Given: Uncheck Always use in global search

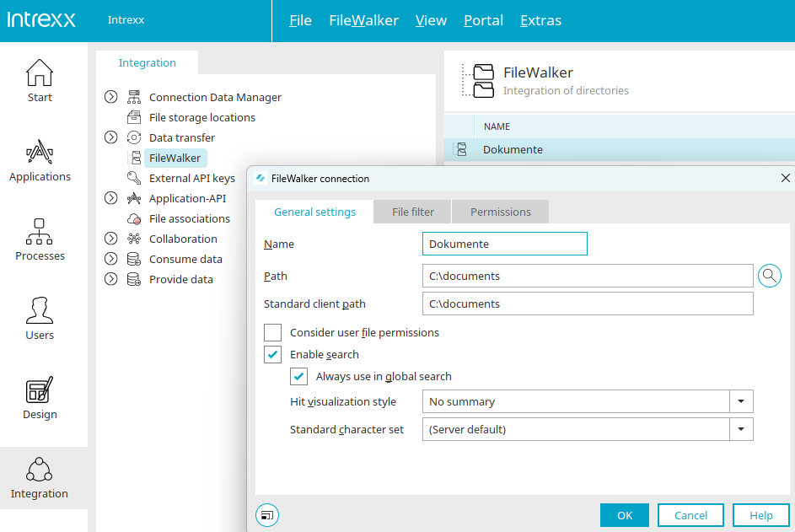Looking at the screenshot, I should [x=298, y=376].
